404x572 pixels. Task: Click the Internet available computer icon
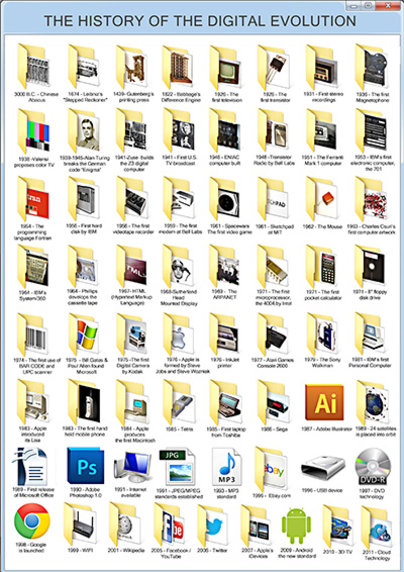[132, 467]
